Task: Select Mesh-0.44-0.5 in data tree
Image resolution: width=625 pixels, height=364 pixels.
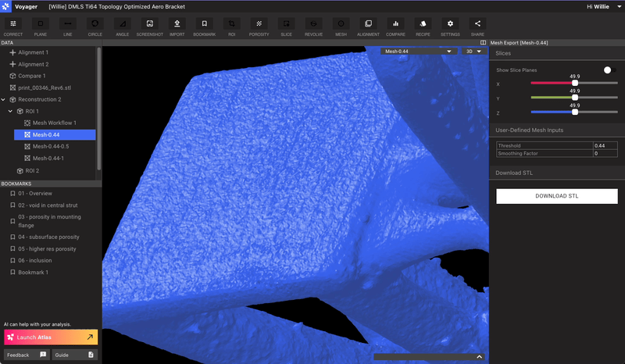Action: coord(51,147)
